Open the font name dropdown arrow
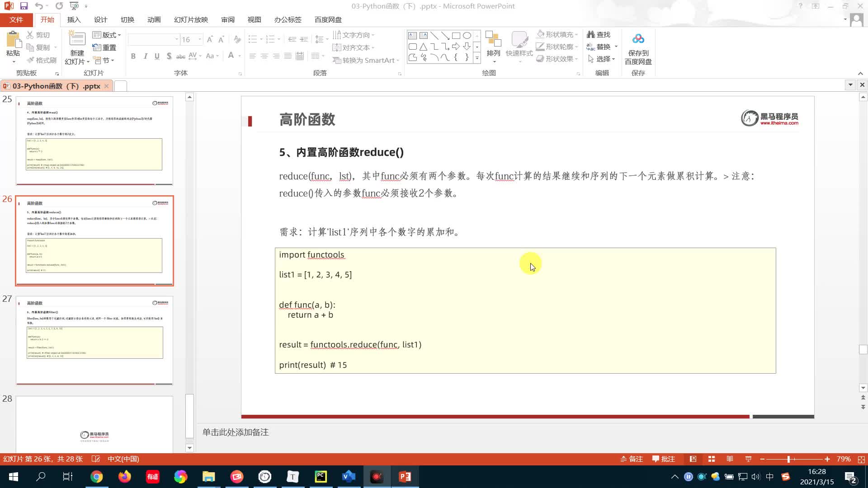868x488 pixels. tap(177, 40)
